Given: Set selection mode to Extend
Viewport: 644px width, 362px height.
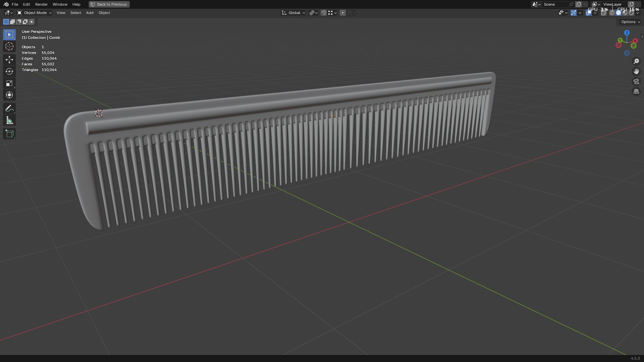Looking at the screenshot, I should pos(12,22).
